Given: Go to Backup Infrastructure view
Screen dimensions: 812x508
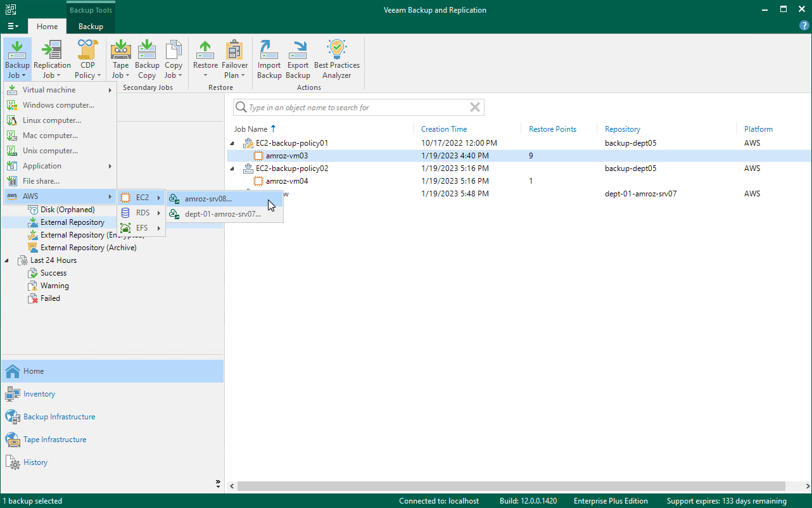Looking at the screenshot, I should tap(59, 417).
